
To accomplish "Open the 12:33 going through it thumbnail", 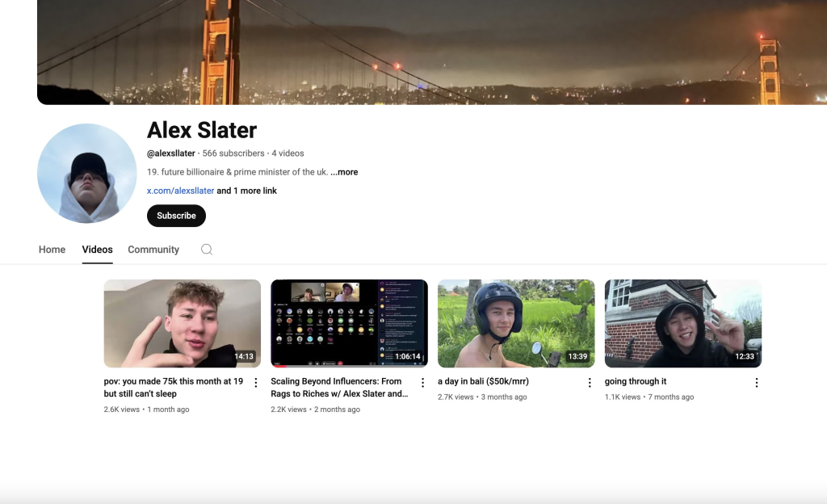I will point(682,323).
